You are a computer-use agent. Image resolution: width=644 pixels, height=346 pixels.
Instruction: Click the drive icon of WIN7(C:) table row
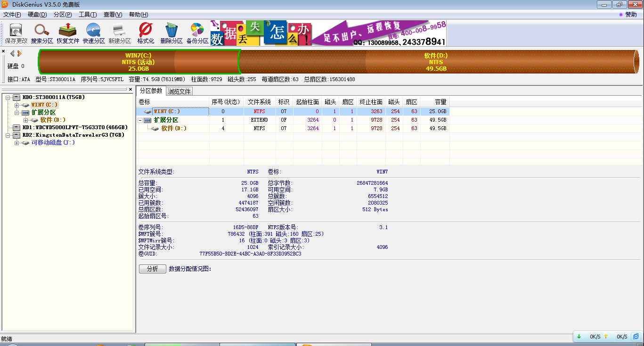[148, 111]
